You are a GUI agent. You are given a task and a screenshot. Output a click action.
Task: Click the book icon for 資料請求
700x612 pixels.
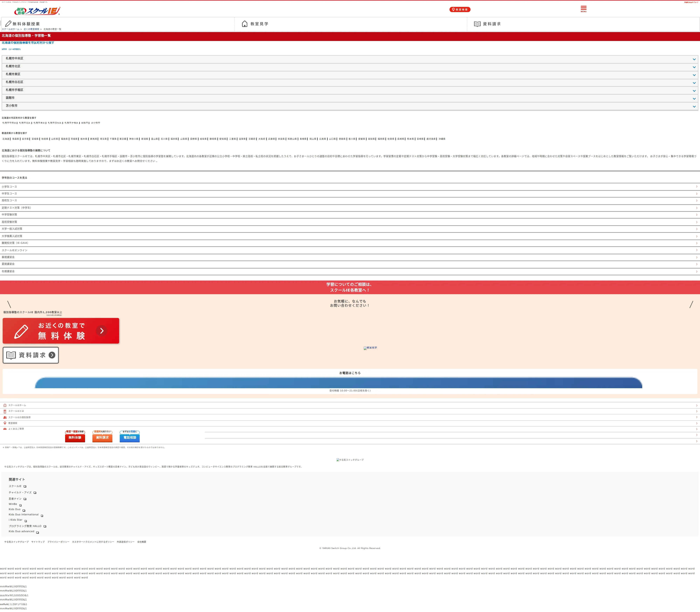(477, 24)
